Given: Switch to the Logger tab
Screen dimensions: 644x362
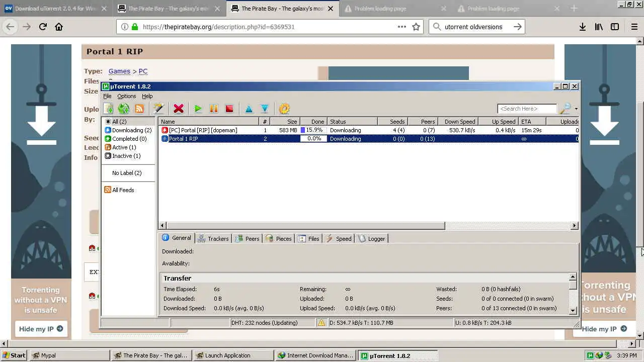Looking at the screenshot, I should pyautogui.click(x=371, y=239).
